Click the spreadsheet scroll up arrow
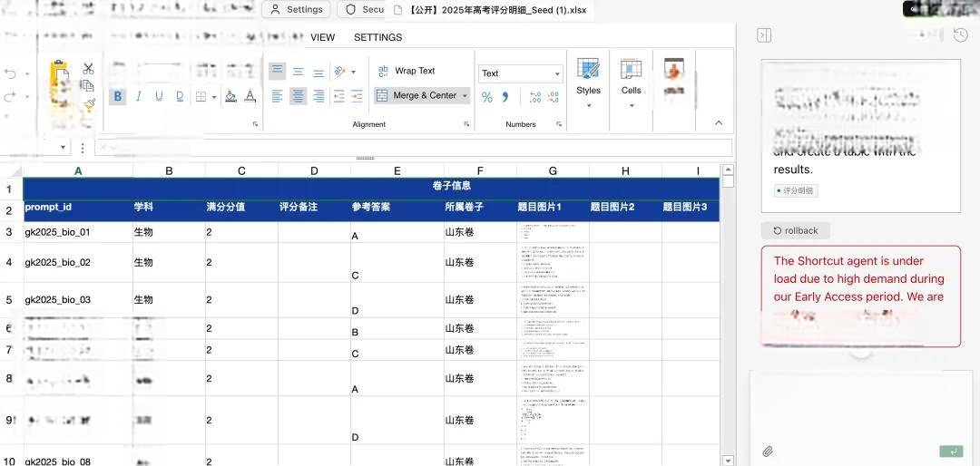This screenshot has height=466, width=980. 728,170
